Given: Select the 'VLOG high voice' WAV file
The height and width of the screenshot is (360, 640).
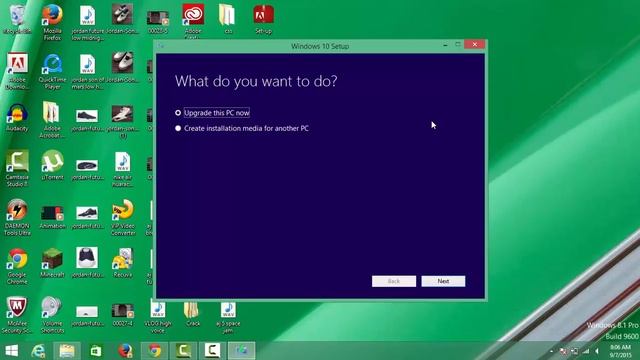Looking at the screenshot, I should (x=158, y=317).
